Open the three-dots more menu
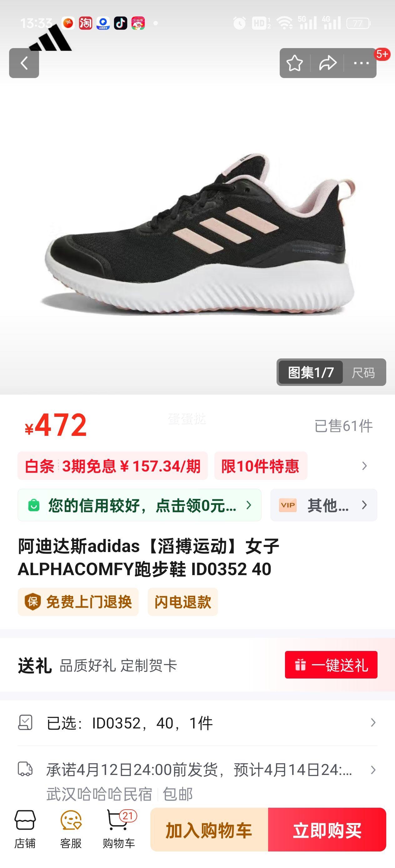Viewport: 395px width, 868px height. [361, 63]
